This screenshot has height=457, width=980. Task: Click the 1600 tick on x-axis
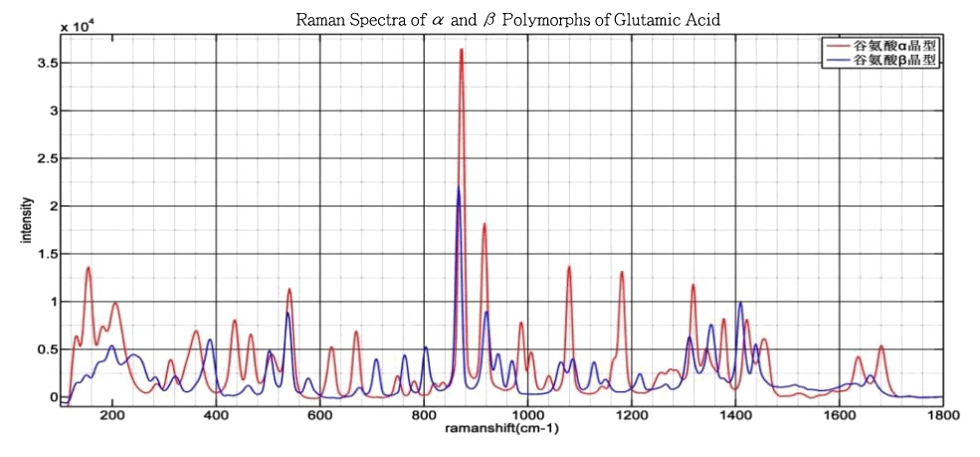click(x=839, y=414)
